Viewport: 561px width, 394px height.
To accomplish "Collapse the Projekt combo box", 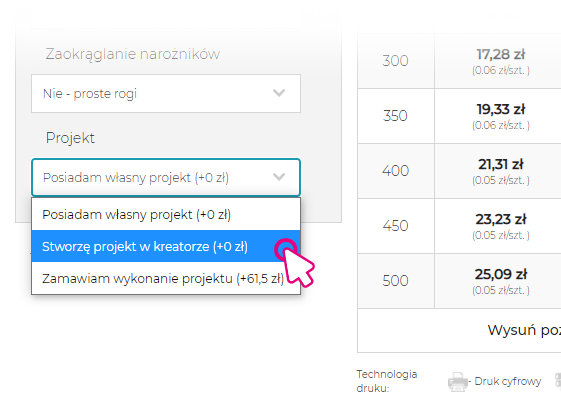I will (x=166, y=177).
